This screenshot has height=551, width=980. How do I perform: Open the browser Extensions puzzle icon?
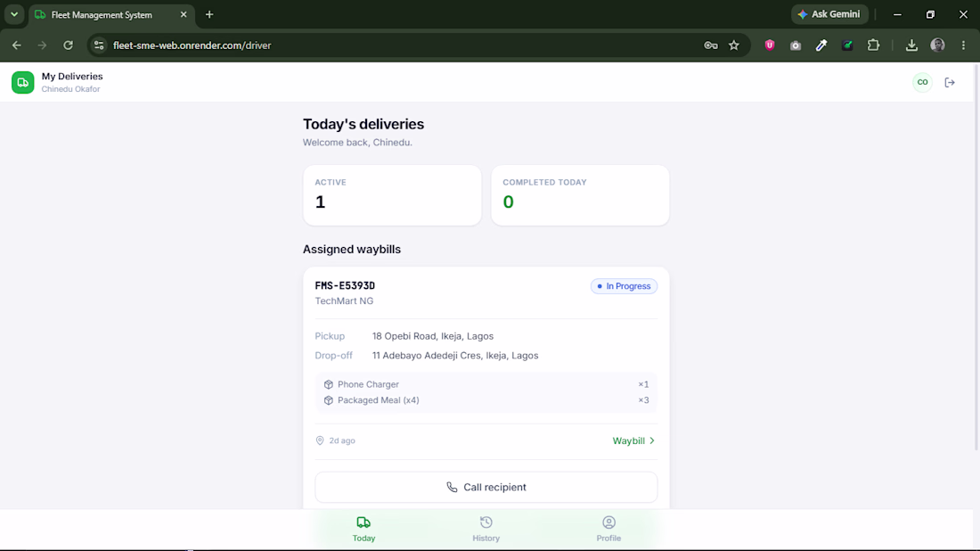[x=873, y=45]
